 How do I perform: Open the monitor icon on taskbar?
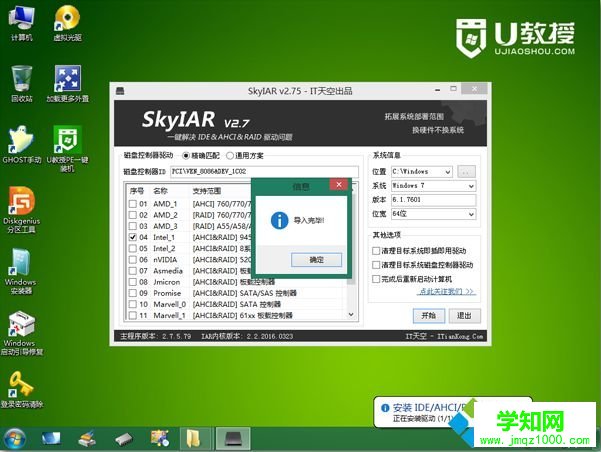coord(51,439)
